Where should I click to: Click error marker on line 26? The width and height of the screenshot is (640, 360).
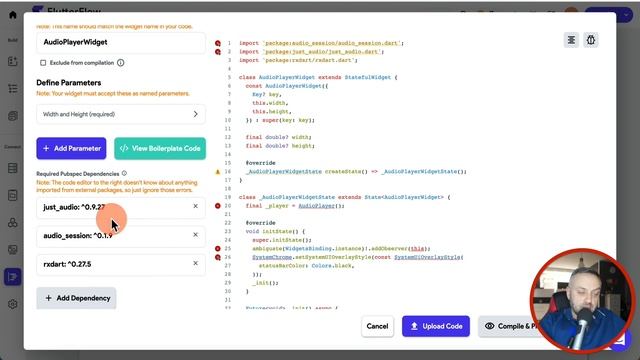(218, 258)
